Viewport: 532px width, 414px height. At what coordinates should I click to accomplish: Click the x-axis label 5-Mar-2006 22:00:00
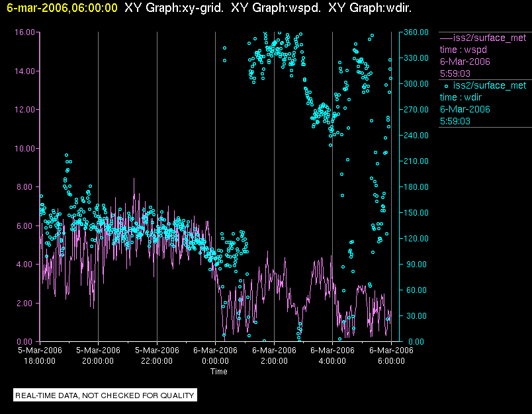(157, 355)
